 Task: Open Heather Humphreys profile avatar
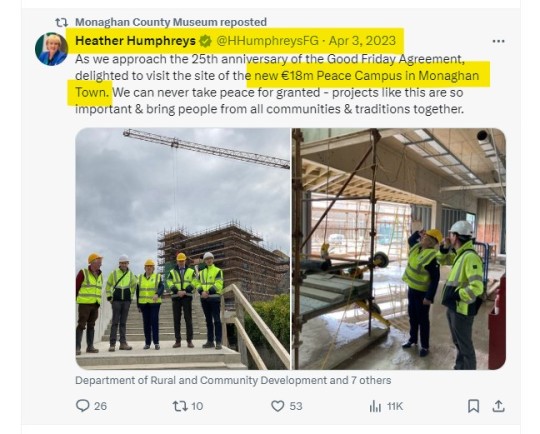[51, 49]
